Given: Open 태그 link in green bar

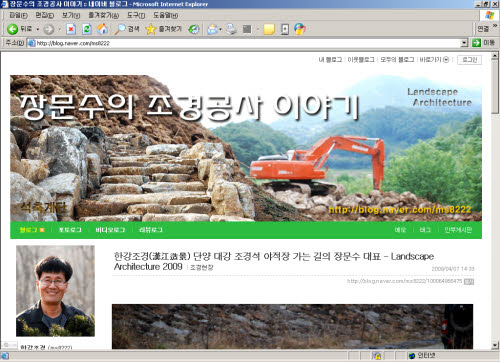Looking at the screenshot, I should tap(425, 230).
